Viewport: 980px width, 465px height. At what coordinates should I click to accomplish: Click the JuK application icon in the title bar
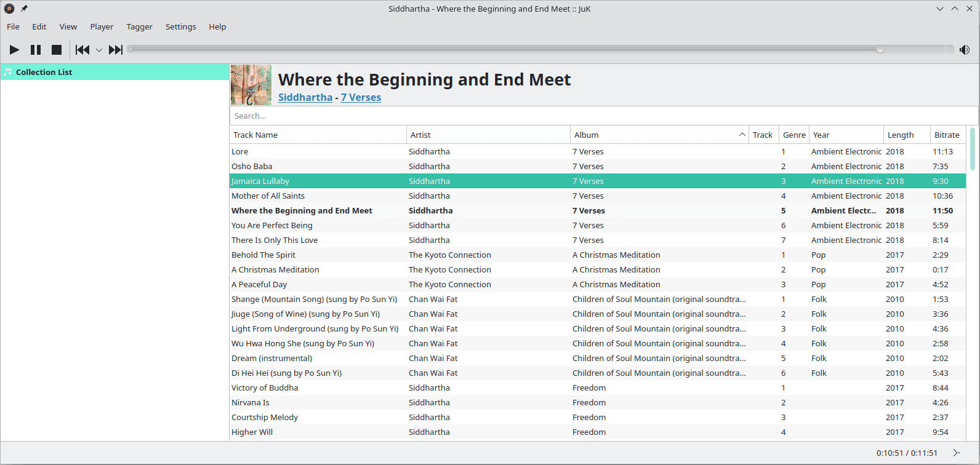tap(9, 9)
